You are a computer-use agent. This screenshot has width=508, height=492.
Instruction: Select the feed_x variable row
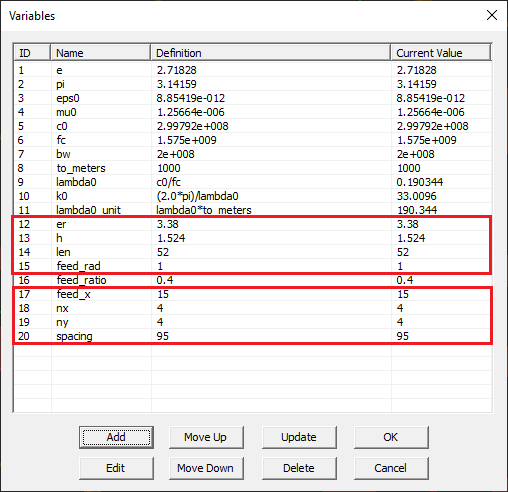(x=252, y=294)
